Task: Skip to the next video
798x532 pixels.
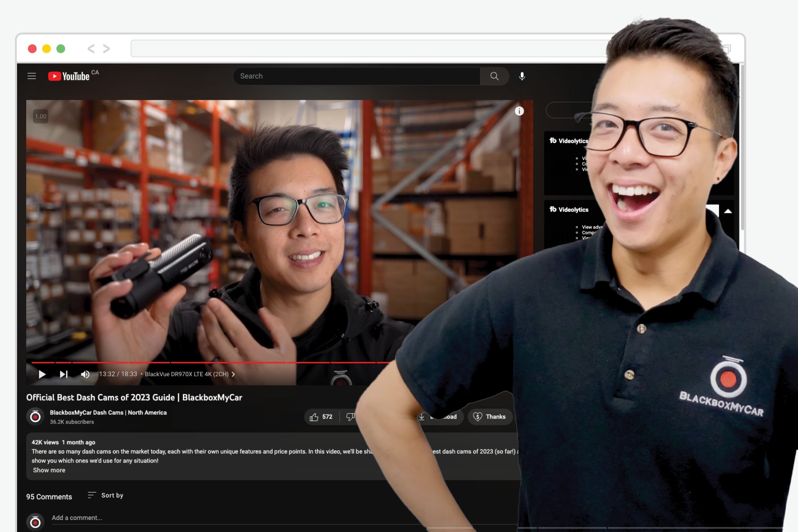Action: pos(64,374)
